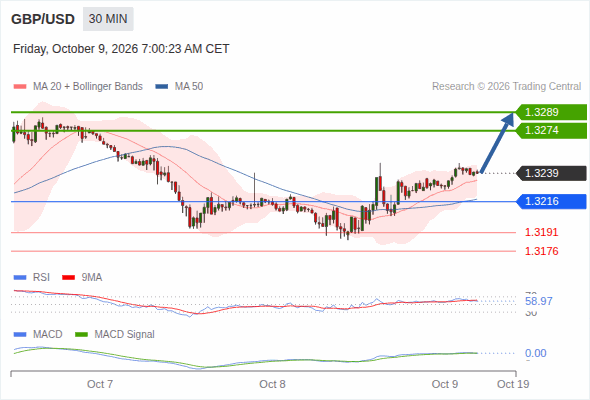The image size is (590, 400).
Task: Click the 1.3191 red support label
Action: pyautogui.click(x=541, y=232)
